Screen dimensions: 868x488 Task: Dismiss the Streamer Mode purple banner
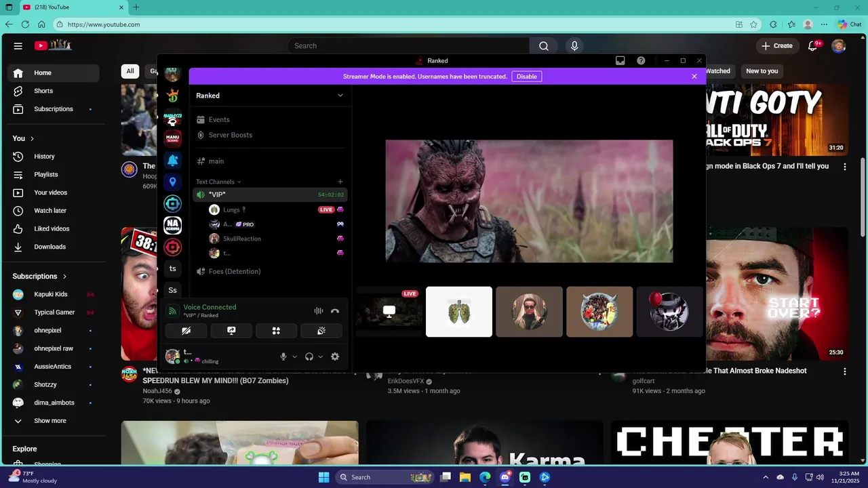694,77
